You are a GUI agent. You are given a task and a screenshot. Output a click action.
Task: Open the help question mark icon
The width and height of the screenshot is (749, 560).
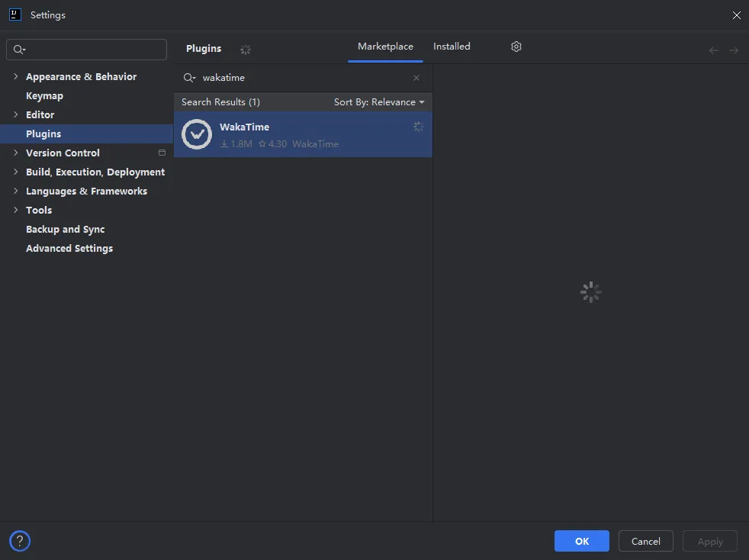coord(20,541)
